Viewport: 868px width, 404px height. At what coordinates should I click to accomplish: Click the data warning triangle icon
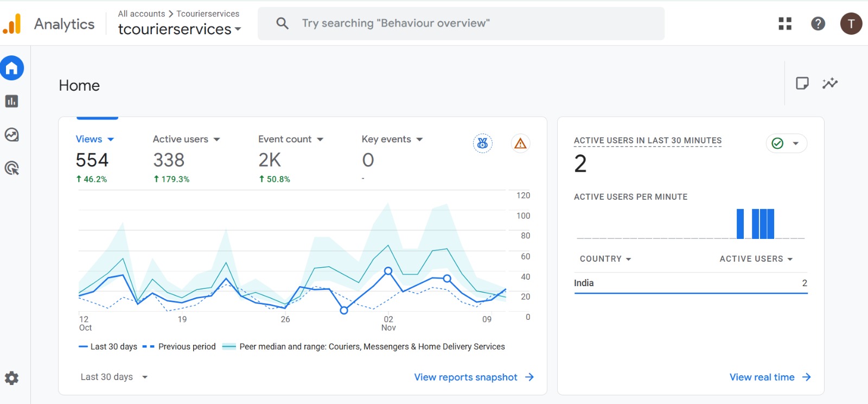[520, 143]
